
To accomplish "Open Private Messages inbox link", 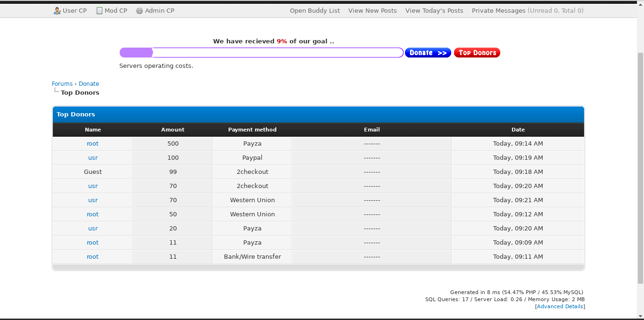I will (498, 11).
